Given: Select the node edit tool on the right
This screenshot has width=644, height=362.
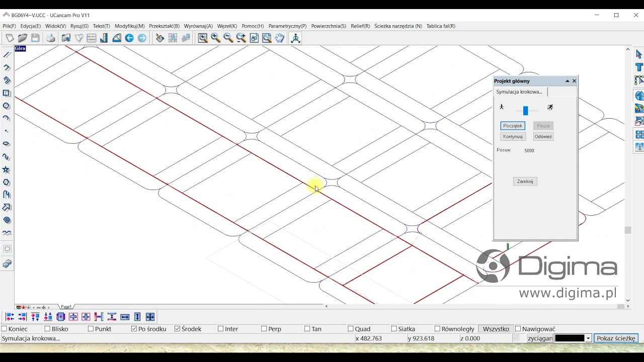Looking at the screenshot, I should click(x=639, y=80).
